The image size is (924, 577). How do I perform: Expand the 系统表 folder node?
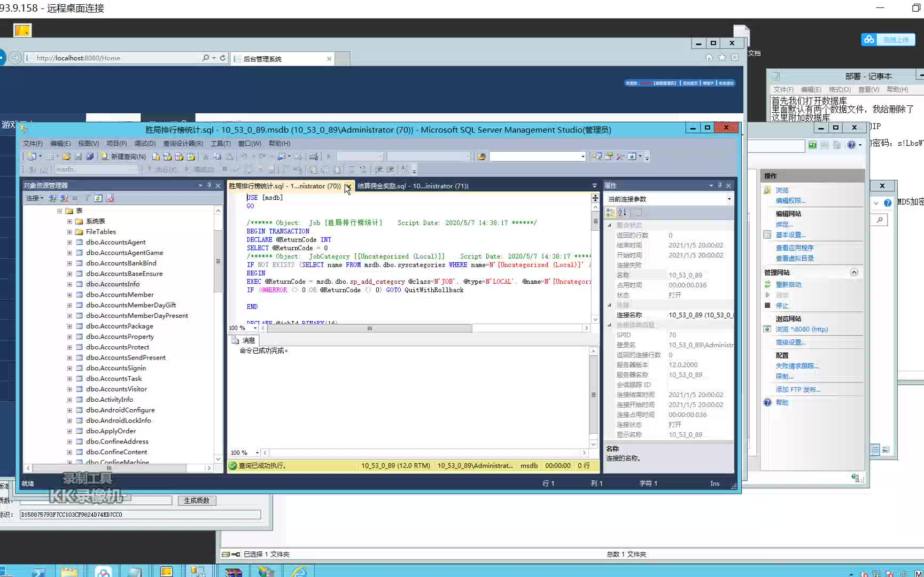(69, 221)
